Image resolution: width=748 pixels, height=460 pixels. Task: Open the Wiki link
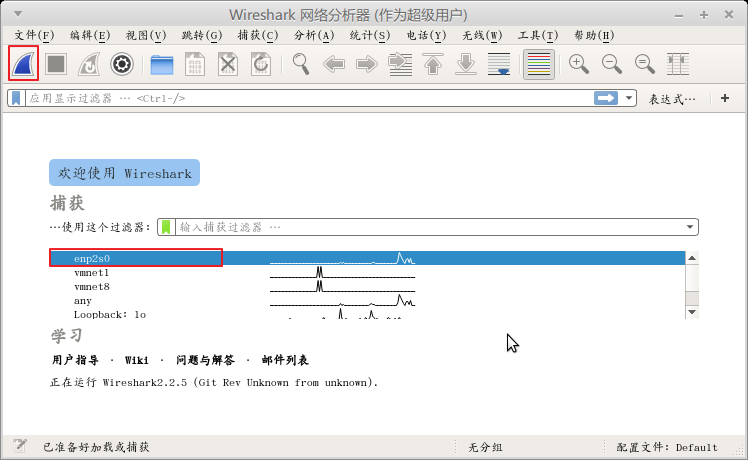[x=137, y=360]
